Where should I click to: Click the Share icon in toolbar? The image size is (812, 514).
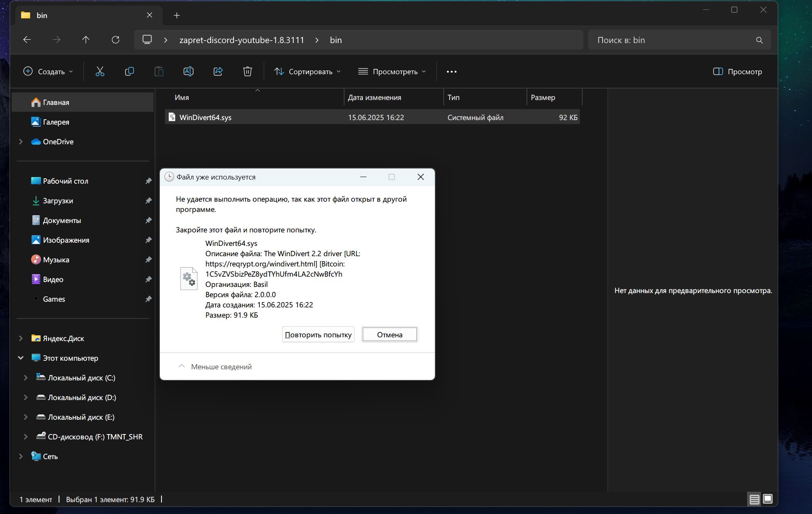[218, 72]
